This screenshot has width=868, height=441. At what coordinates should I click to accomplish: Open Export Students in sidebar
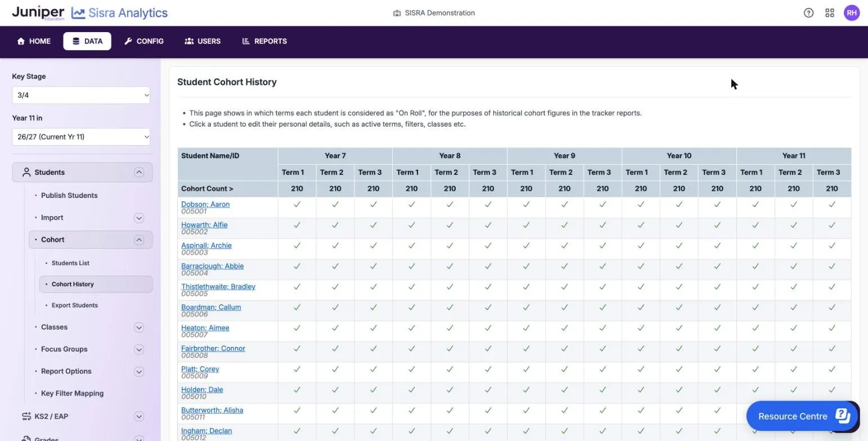coord(74,305)
